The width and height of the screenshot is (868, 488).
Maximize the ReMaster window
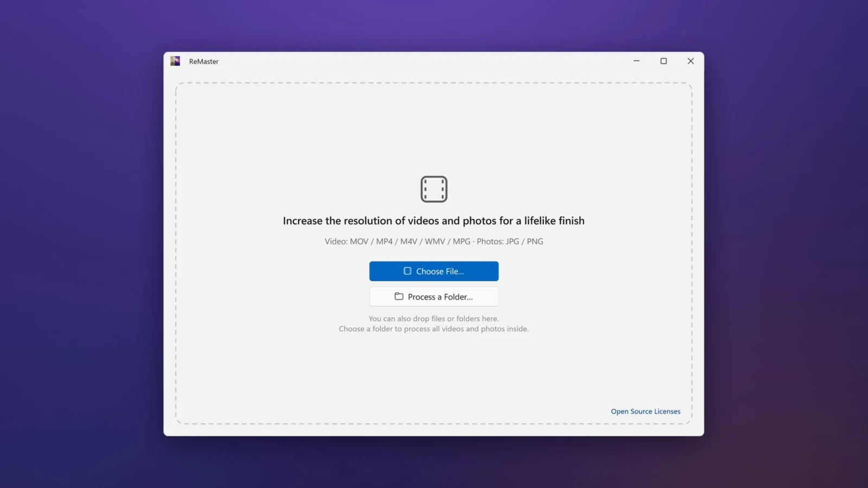[x=663, y=61]
